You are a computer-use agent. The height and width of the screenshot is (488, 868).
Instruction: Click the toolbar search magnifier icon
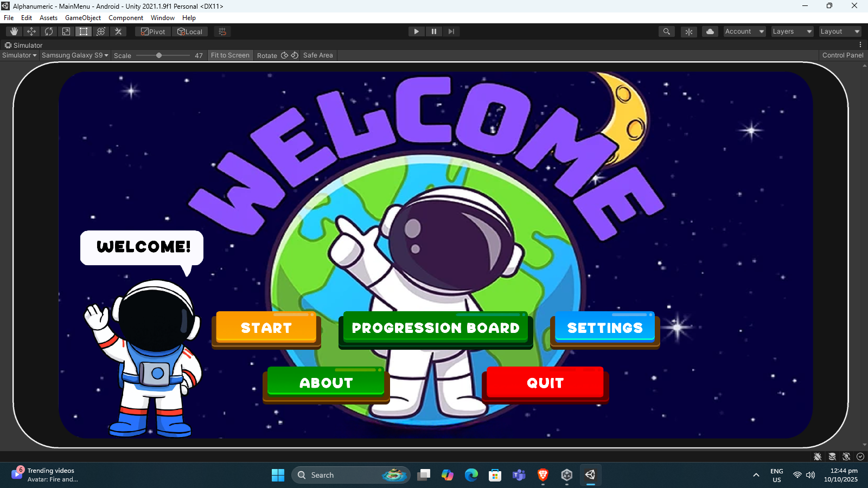667,31
